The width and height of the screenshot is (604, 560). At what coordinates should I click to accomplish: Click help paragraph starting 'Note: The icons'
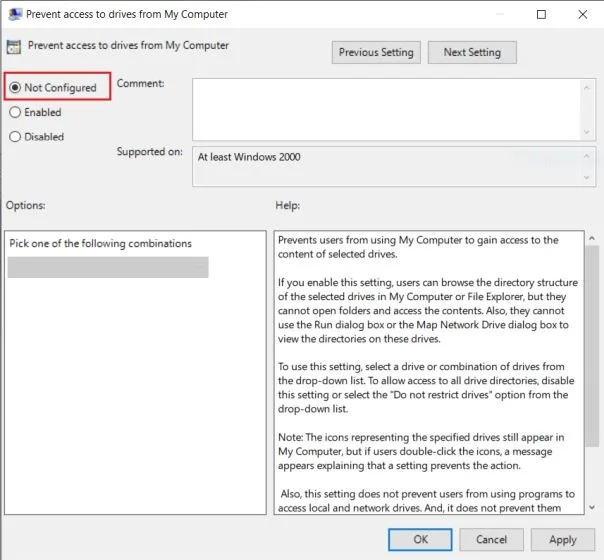tap(421, 451)
